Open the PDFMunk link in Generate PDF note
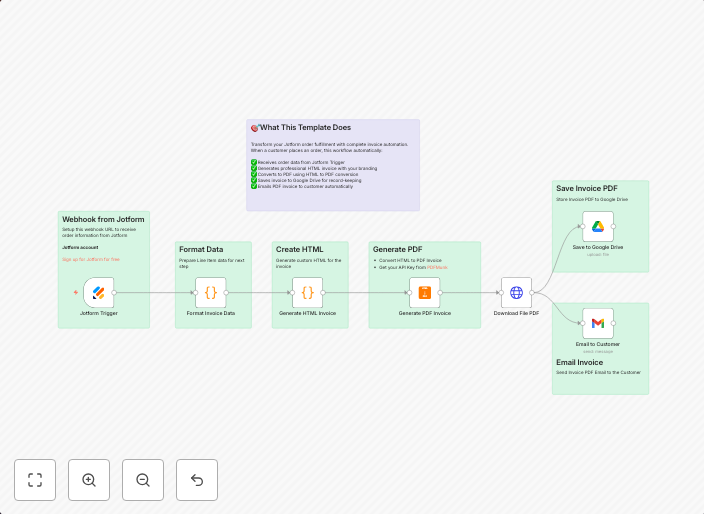The width and height of the screenshot is (704, 514). (x=437, y=268)
